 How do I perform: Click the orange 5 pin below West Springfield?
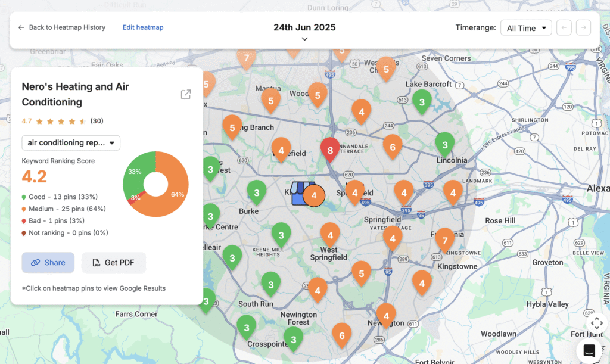(362, 273)
